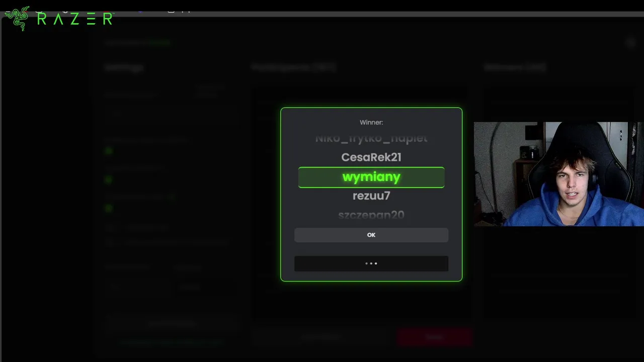Image resolution: width=644 pixels, height=362 pixels.
Task: Select the highlighted winner name wymiany
Action: coord(371,177)
